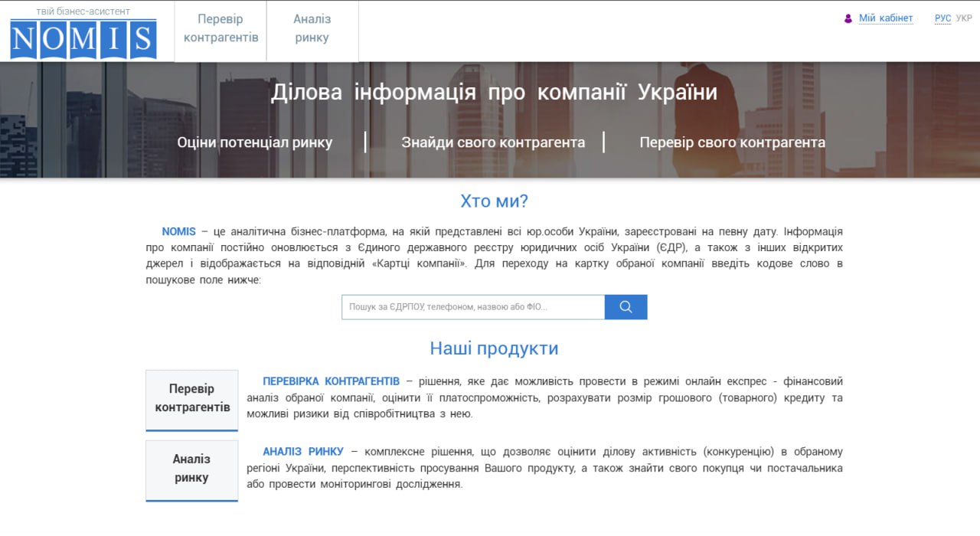Click Оціни потенціал ринку on the banner
The height and width of the screenshot is (536, 980).
point(254,142)
